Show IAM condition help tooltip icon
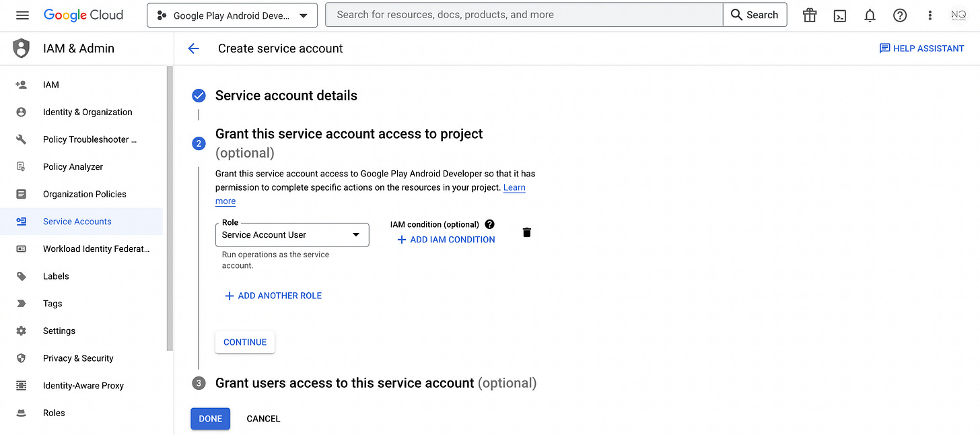Screen dimensions: 980x435 click(x=489, y=224)
